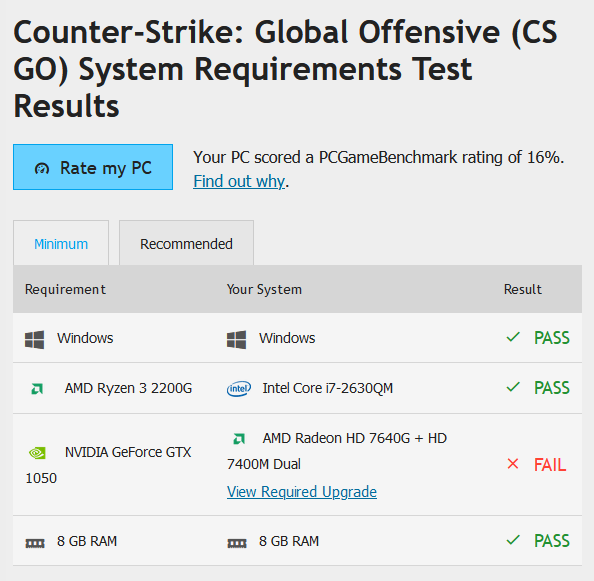This screenshot has width=594, height=581.
Task: Select the AMD Ryzen 3 2200G text
Action: [x=128, y=388]
